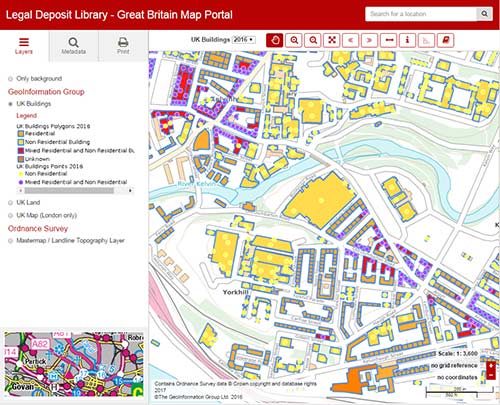Click the GeoInformation Group Ltd copyright text

tap(199, 397)
